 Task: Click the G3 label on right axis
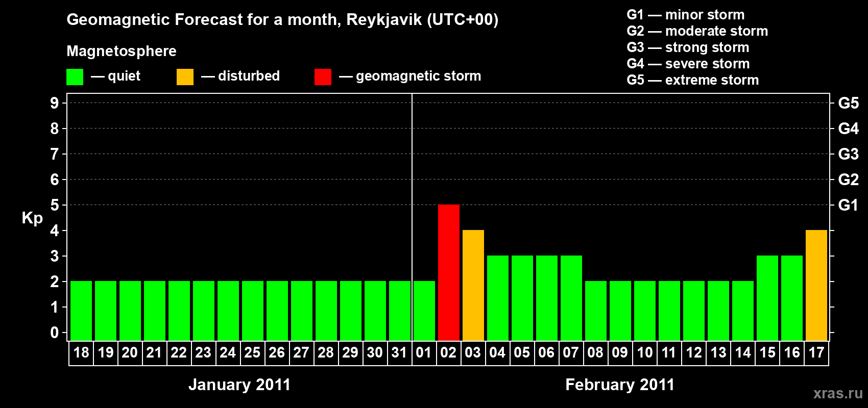coord(848,154)
